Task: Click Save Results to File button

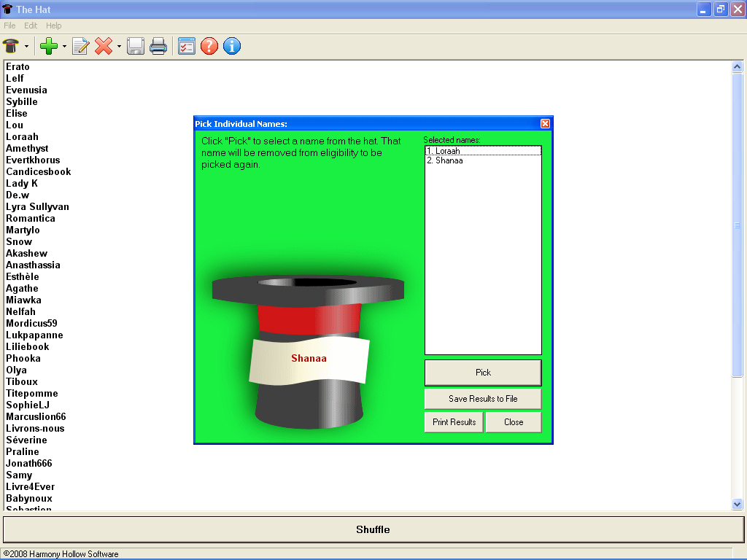Action: [x=483, y=399]
